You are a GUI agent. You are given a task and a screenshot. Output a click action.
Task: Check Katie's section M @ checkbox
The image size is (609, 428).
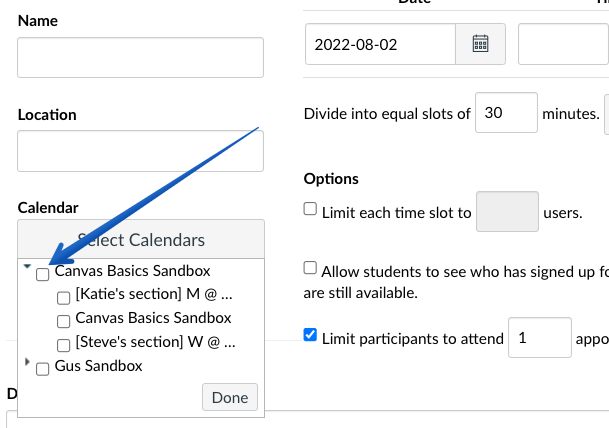[x=63, y=298]
